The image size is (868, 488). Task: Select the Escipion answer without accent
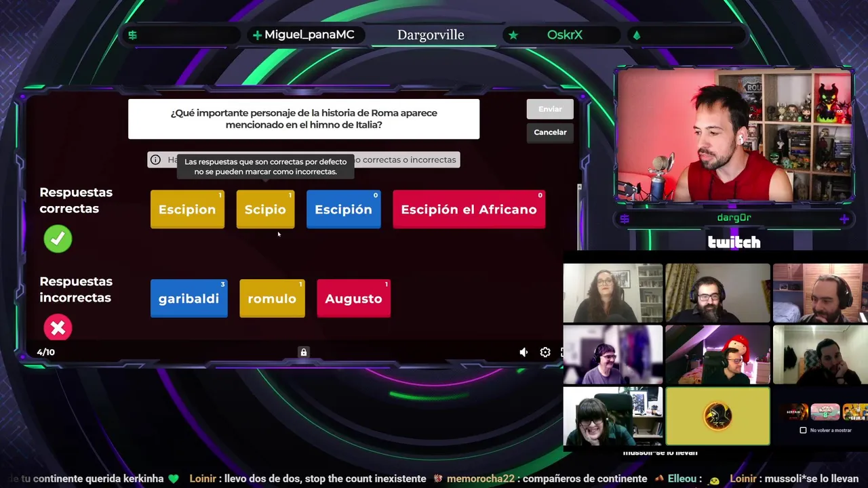187,209
